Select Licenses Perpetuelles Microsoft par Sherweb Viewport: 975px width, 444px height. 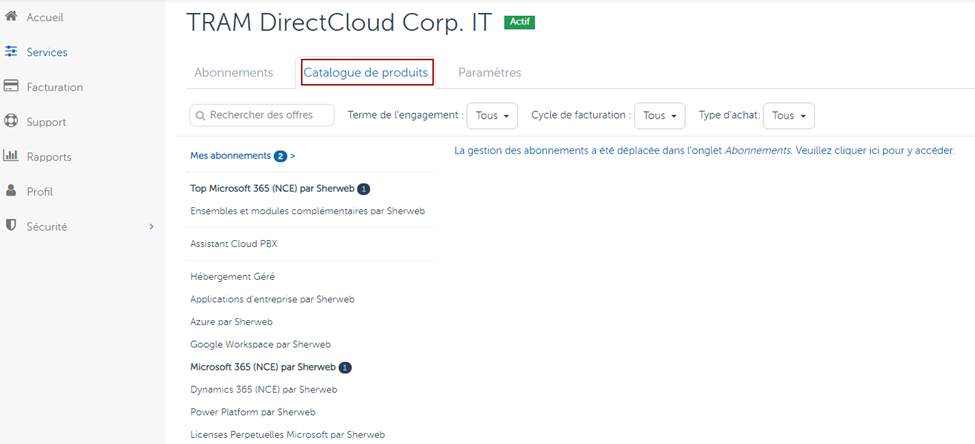[287, 435]
